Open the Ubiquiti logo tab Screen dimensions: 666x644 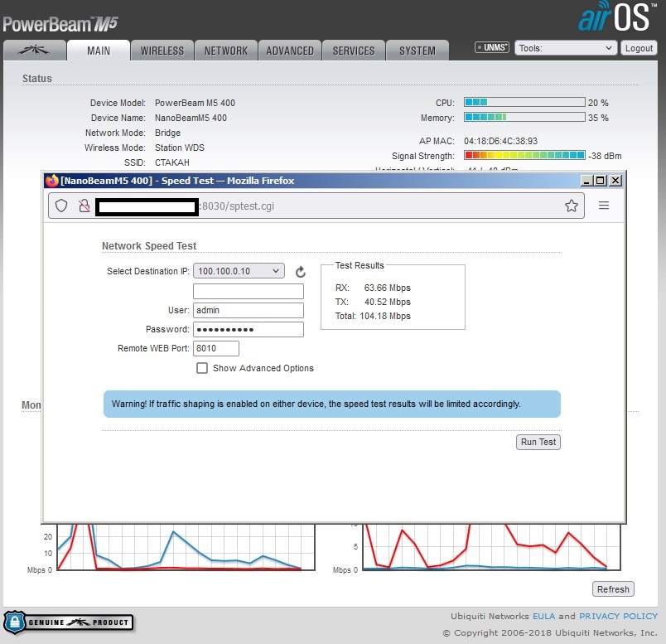[x=35, y=51]
